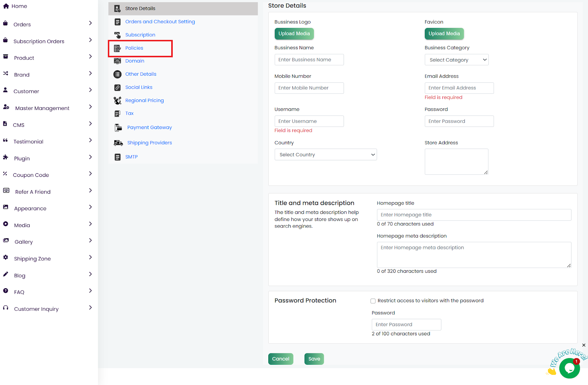
Task: Click the Regional Pricing globe icon
Action: [117, 100]
